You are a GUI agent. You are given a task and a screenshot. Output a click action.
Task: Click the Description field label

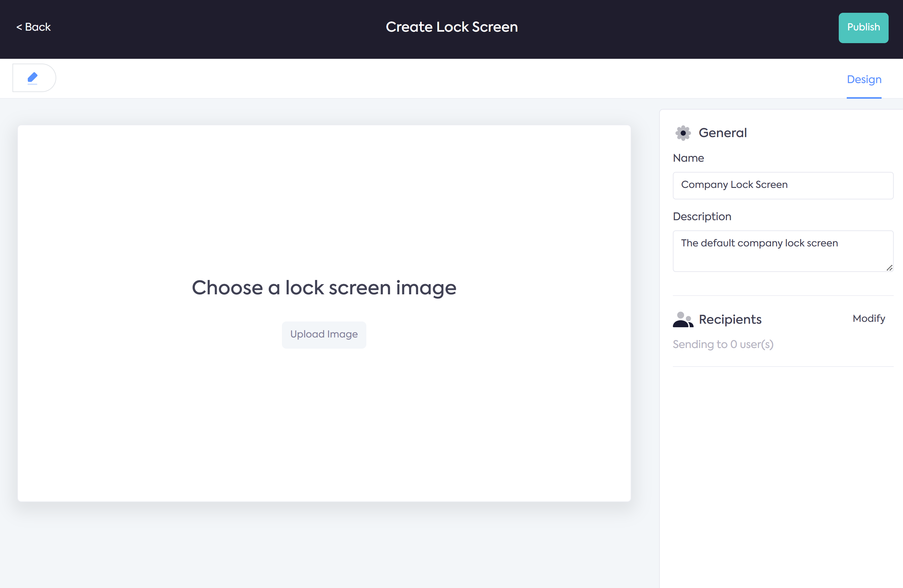pyautogui.click(x=702, y=217)
